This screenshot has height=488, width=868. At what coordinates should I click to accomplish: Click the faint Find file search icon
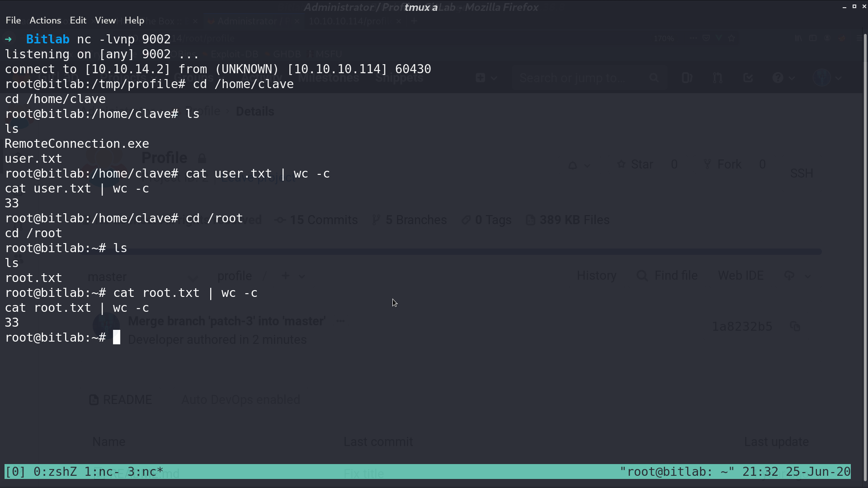(x=642, y=276)
